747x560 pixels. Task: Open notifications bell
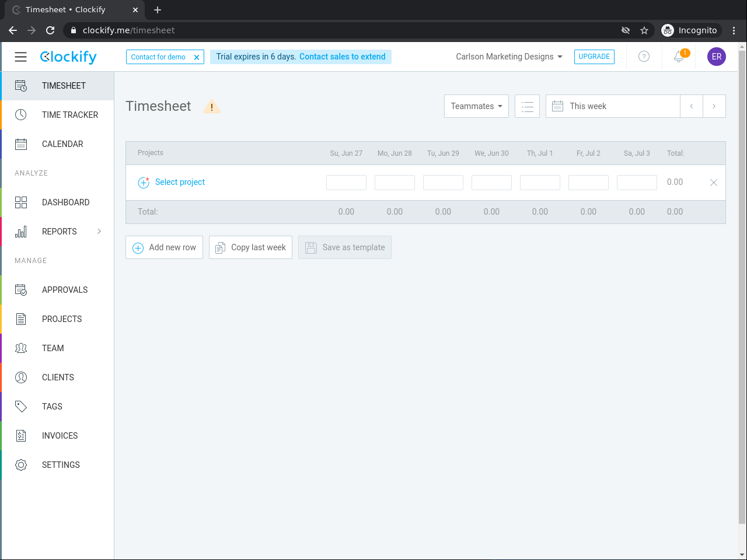[x=679, y=57]
